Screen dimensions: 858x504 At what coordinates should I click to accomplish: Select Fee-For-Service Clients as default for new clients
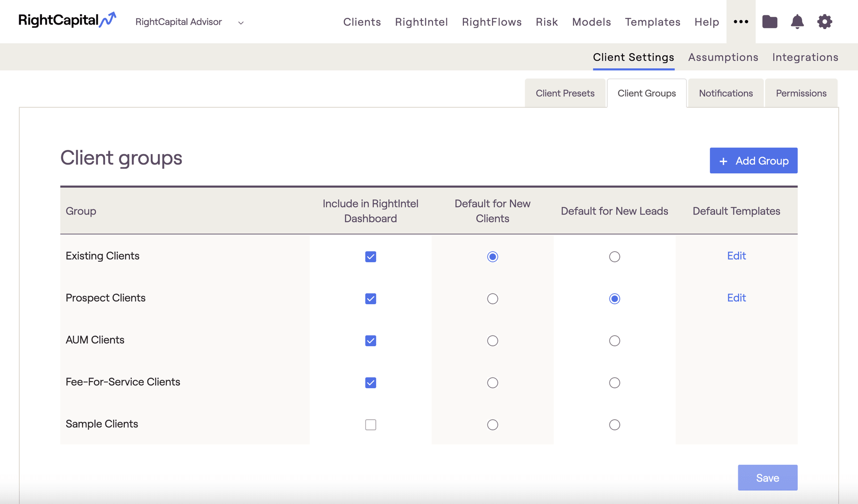(492, 382)
